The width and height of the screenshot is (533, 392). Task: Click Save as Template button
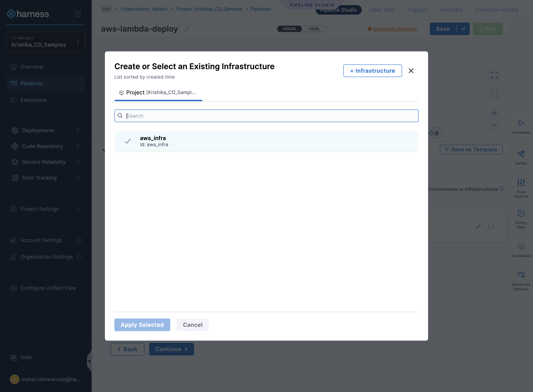471,150
